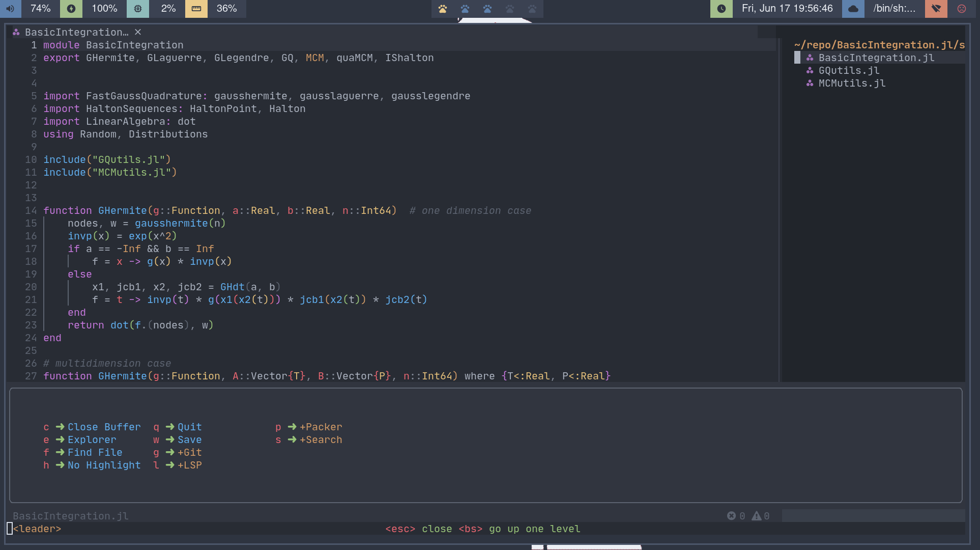
Task: Select the first paw workspace icon
Action: tap(443, 9)
